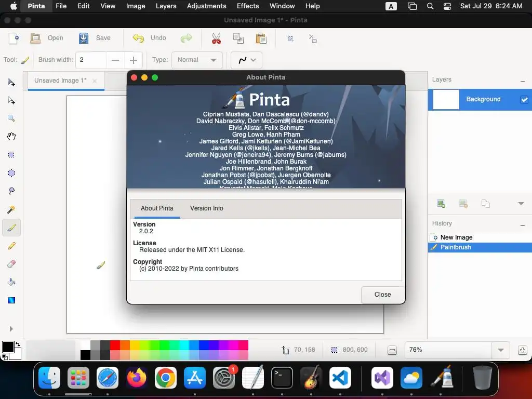This screenshot has height=399, width=532.
Task: Click the New image toolbar icon
Action: click(x=14, y=38)
